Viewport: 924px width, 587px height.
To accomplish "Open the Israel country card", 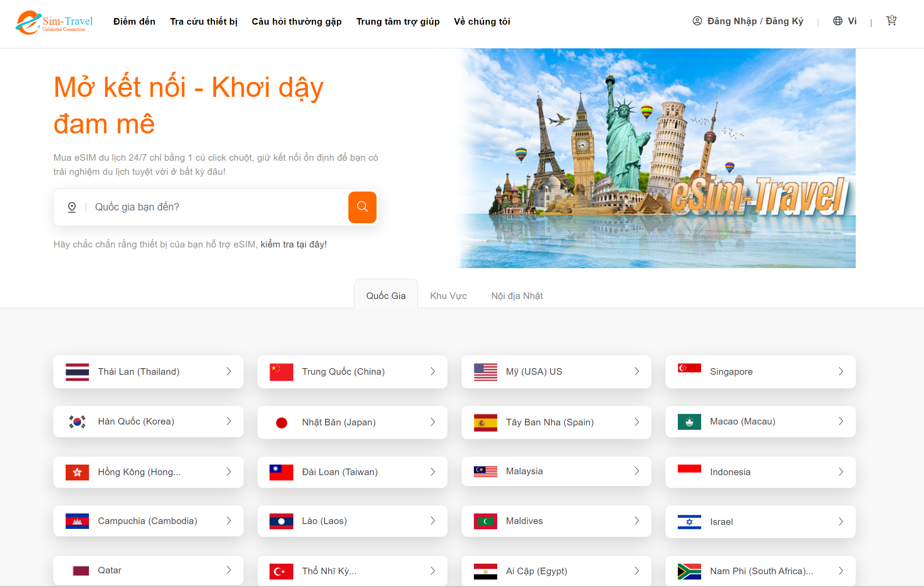I will [761, 522].
